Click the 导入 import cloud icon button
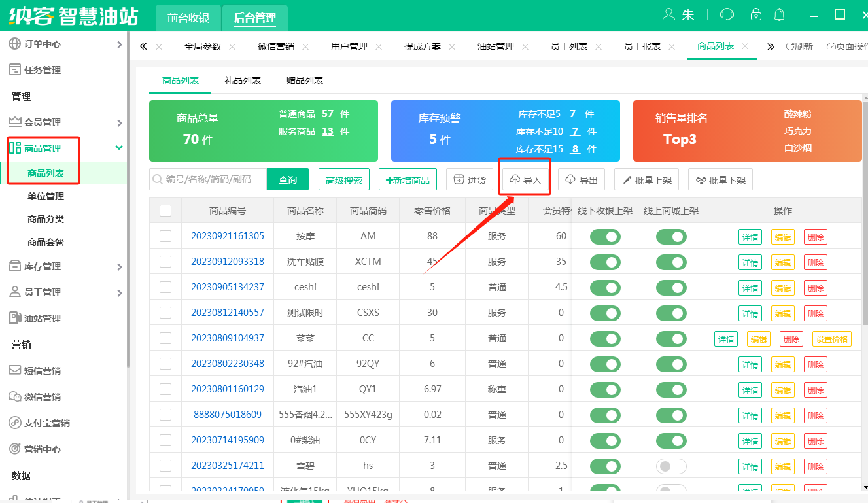The width and height of the screenshot is (868, 503). tap(526, 180)
